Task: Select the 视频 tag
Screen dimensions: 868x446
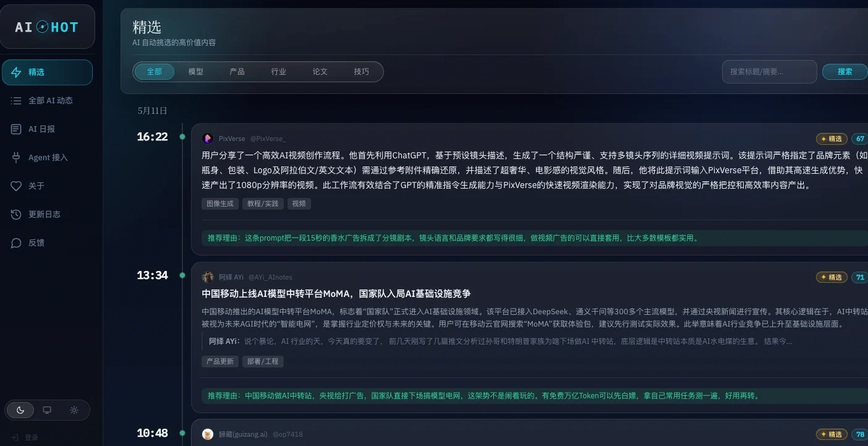Action: click(x=299, y=204)
